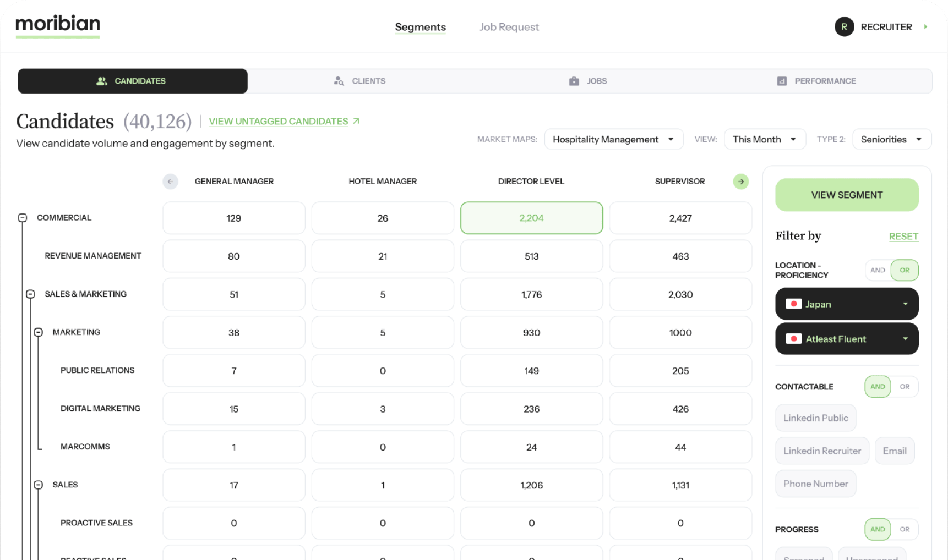The height and width of the screenshot is (560, 948).
Task: Go to previous seniority columns arrow
Action: 170,182
